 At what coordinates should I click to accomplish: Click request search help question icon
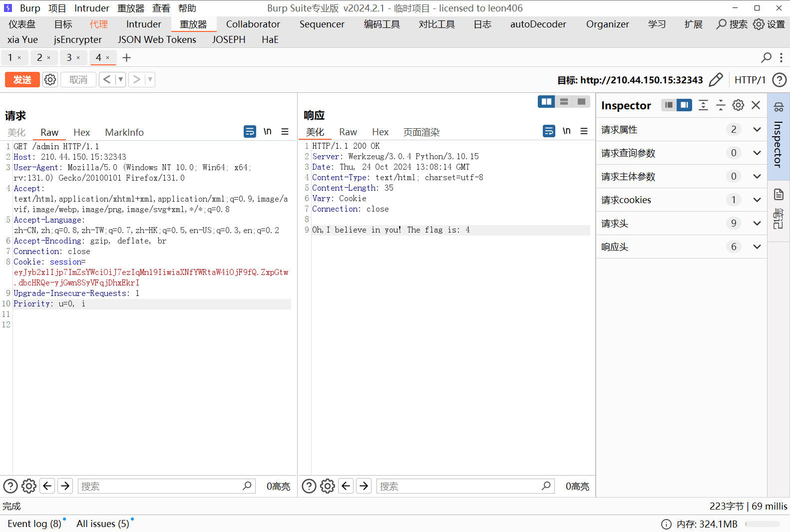pos(10,486)
